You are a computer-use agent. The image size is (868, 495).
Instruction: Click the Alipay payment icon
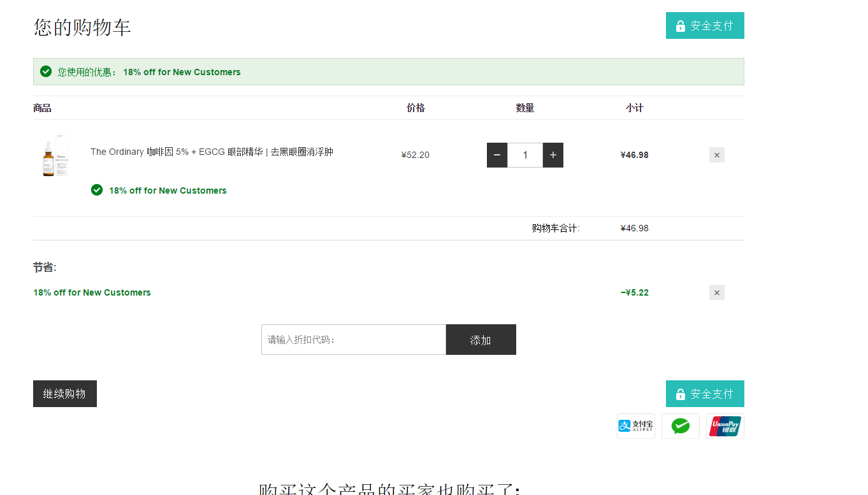[636, 426]
